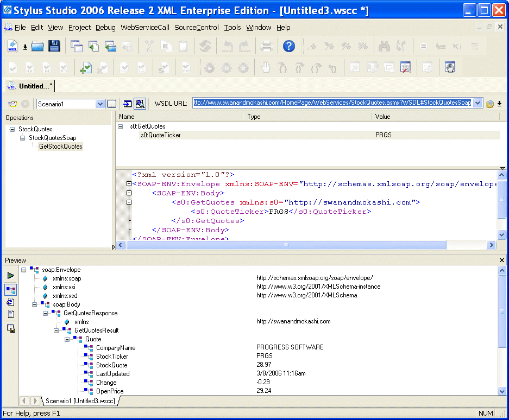The height and width of the screenshot is (420, 509).
Task: Click the Save preview result icon
Action: click(x=11, y=329)
